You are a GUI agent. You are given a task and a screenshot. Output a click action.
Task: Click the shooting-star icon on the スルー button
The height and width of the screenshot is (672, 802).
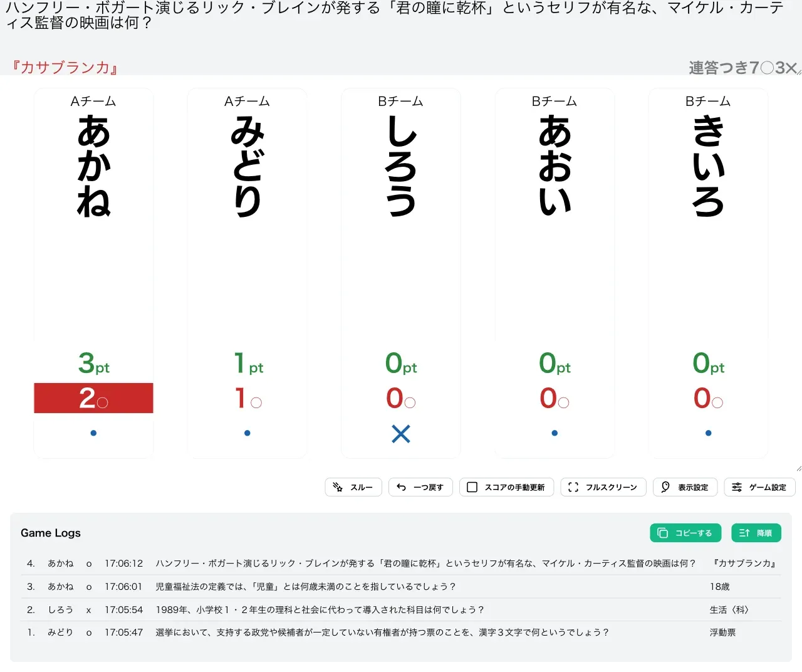coord(338,487)
